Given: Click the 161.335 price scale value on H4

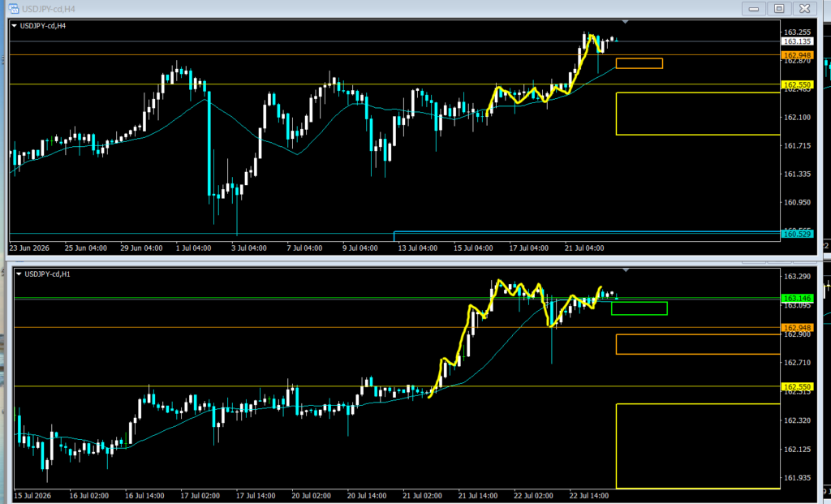Looking at the screenshot, I should 797,174.
